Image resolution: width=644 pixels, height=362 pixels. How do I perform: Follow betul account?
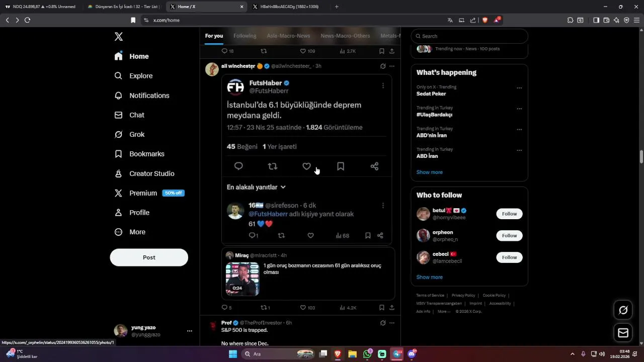click(x=509, y=214)
